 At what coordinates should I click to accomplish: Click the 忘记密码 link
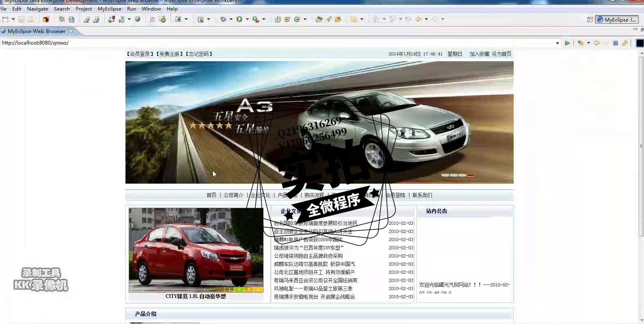click(199, 54)
